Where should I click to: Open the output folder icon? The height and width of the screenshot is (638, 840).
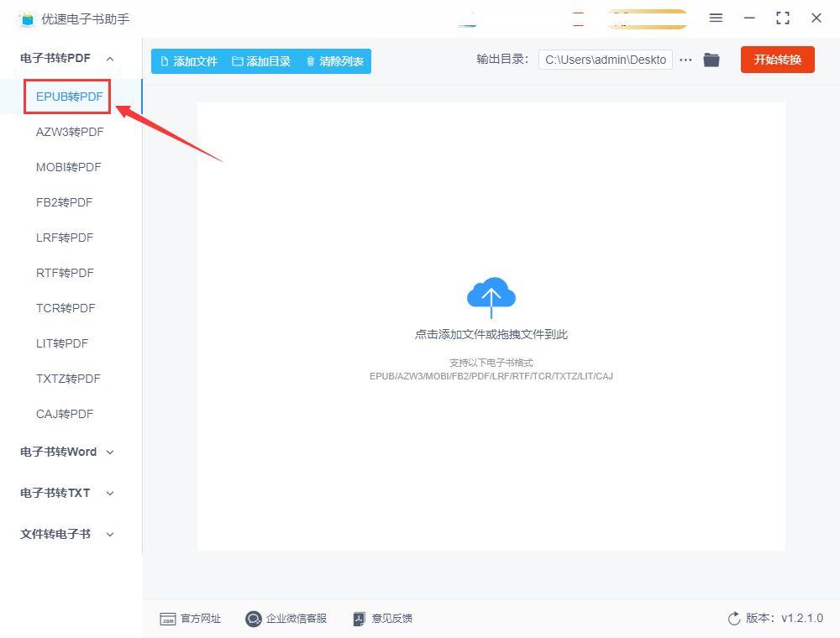(x=711, y=60)
